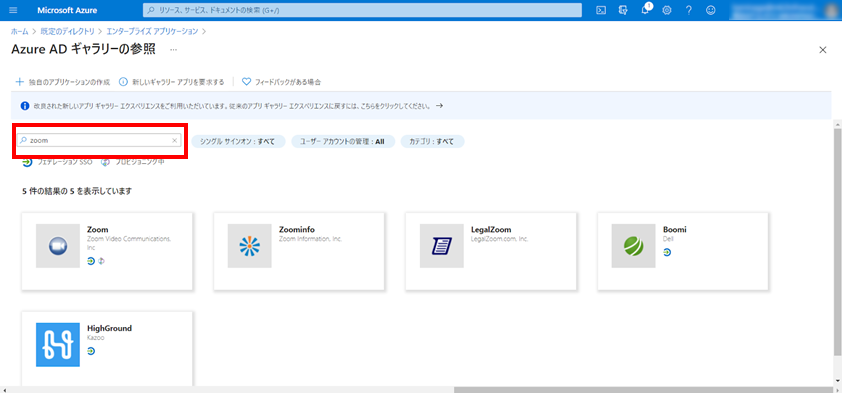This screenshot has width=842, height=393.
Task: Click the federated SSO icon on Zoom card
Action: point(91,260)
